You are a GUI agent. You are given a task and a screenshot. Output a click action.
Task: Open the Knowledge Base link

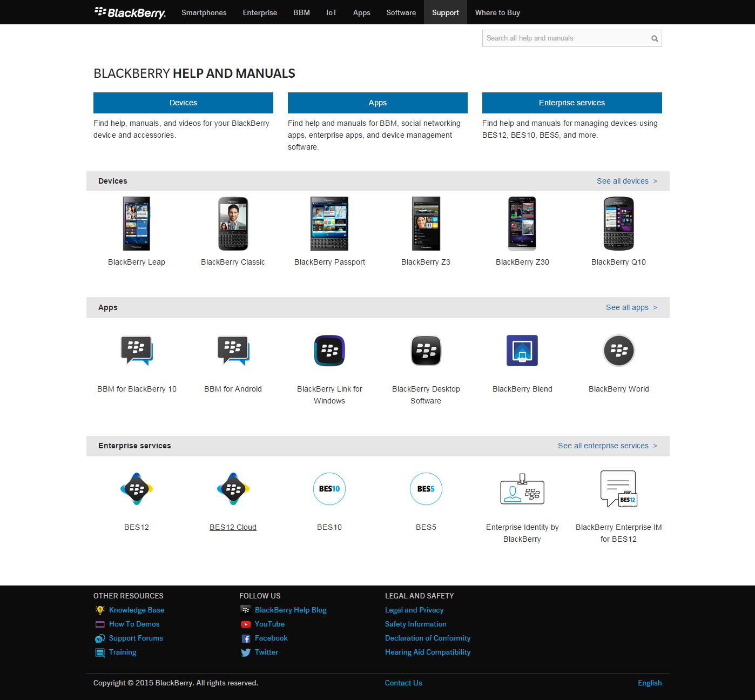(x=137, y=610)
